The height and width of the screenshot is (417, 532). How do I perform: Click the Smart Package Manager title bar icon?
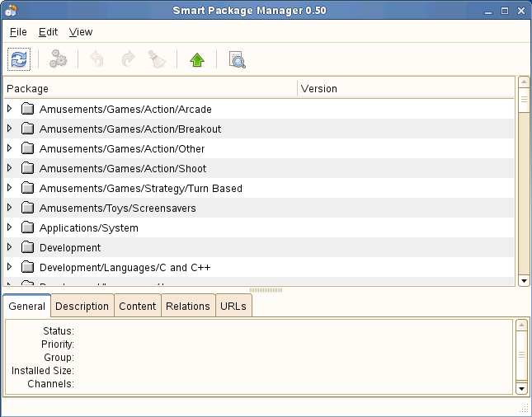tap(12, 10)
